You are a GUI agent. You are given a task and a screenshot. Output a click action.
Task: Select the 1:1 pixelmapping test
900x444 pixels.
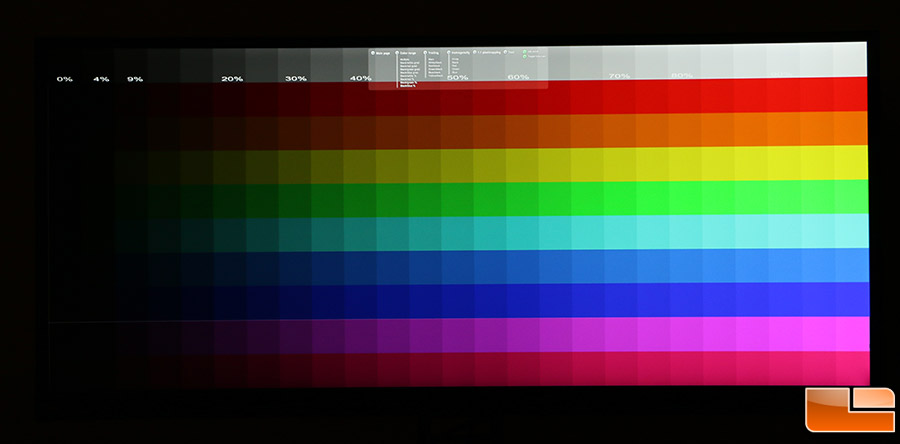click(487, 52)
